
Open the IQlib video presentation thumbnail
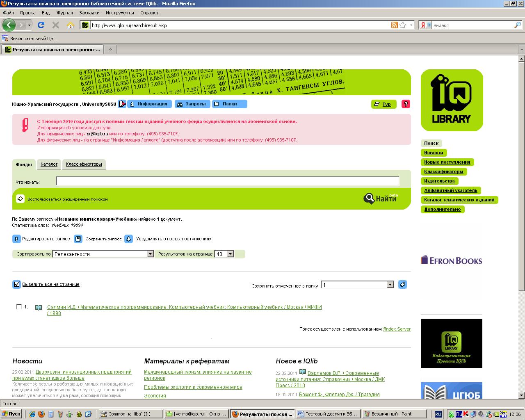pyautogui.click(x=452, y=343)
